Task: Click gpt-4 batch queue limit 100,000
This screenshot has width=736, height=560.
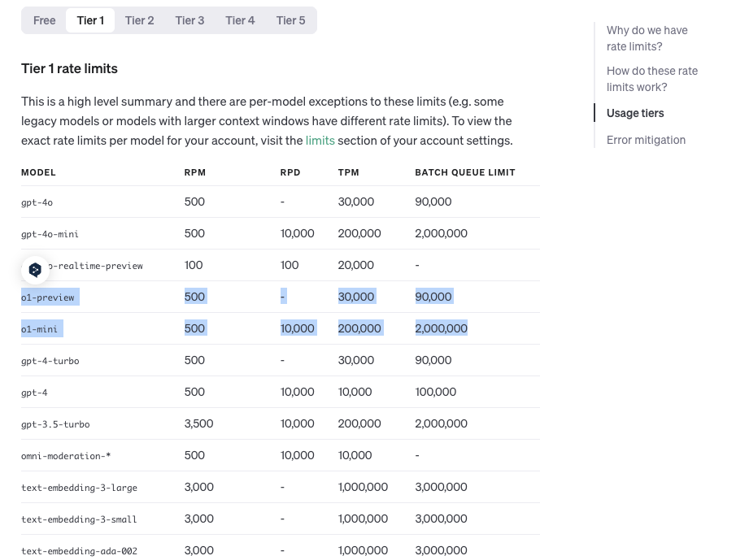Action: pos(436,392)
